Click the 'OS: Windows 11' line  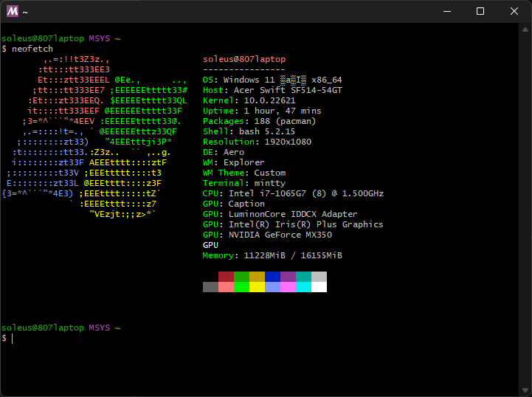(272, 80)
